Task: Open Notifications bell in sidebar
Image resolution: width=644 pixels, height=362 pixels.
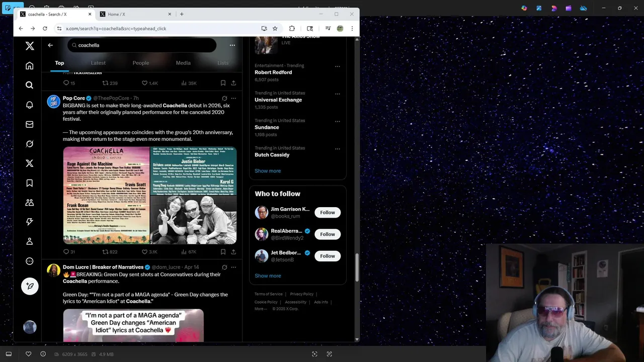Action: [x=30, y=105]
